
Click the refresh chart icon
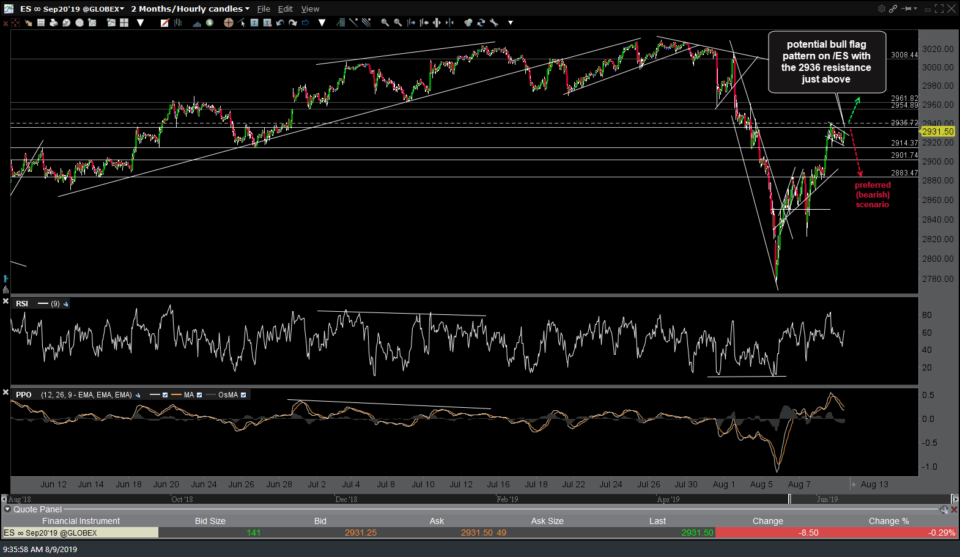(481, 23)
